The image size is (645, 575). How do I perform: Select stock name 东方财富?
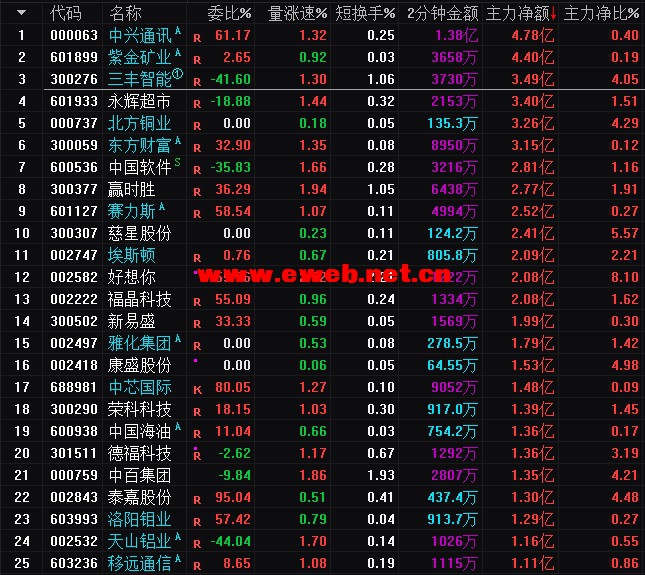140,146
